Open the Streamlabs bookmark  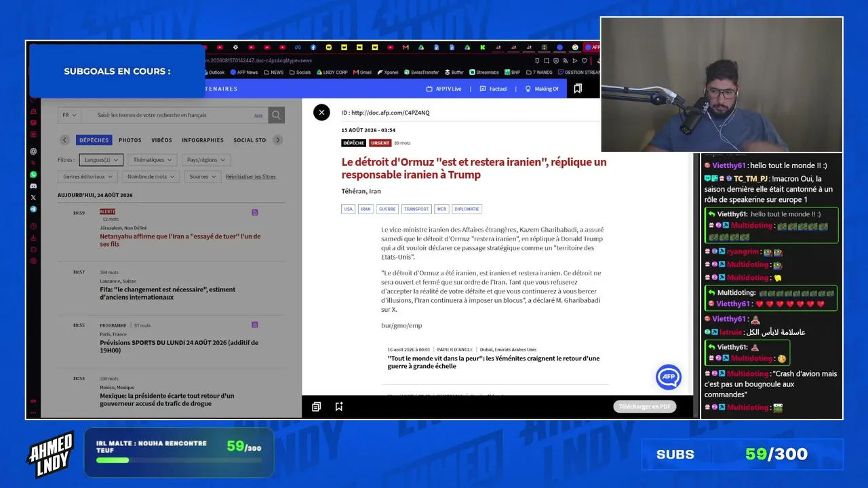(x=484, y=73)
